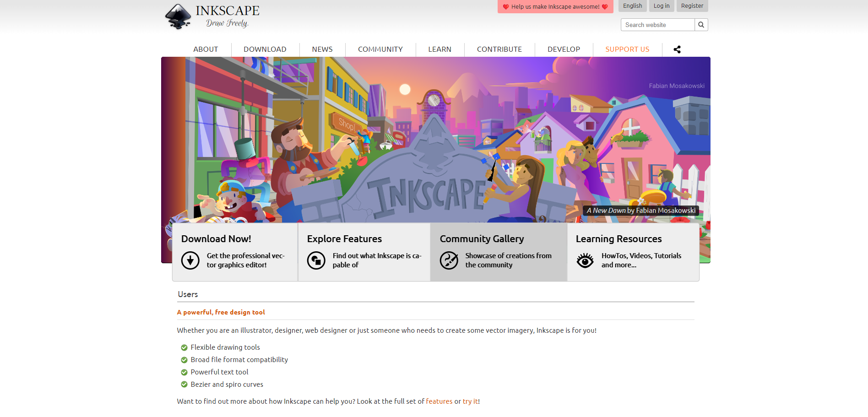Click 'Powerful text tool' list item
868x417 pixels.
click(220, 372)
